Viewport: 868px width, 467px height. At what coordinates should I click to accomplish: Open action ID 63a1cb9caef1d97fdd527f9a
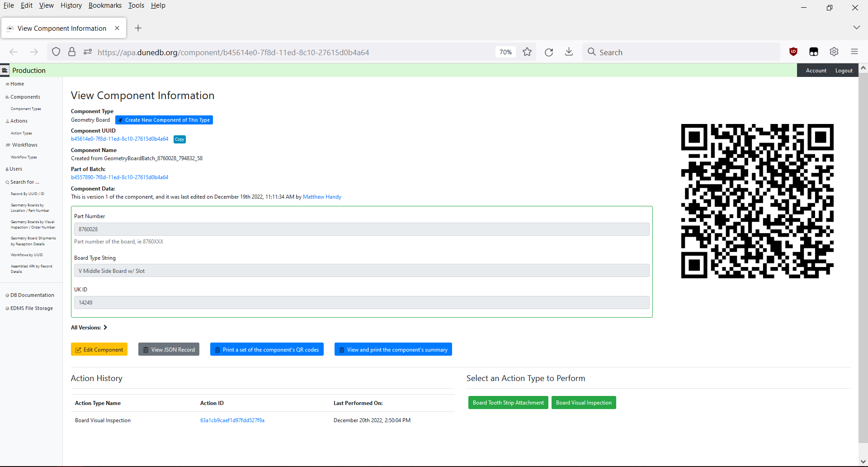[232, 420]
